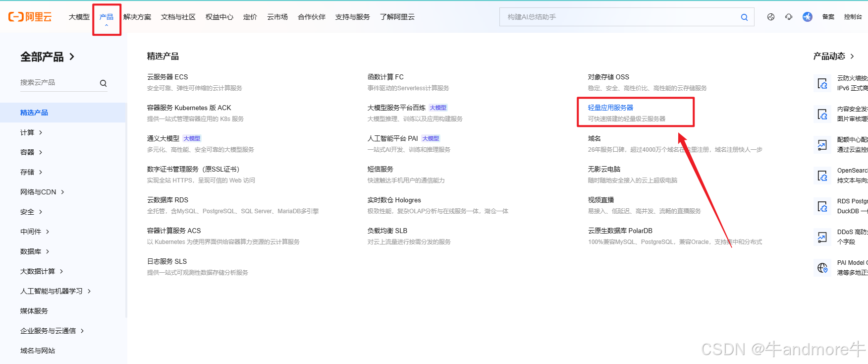This screenshot has width=868, height=364.
Task: Select the 精选产品 sidebar tab
Action: (x=63, y=113)
